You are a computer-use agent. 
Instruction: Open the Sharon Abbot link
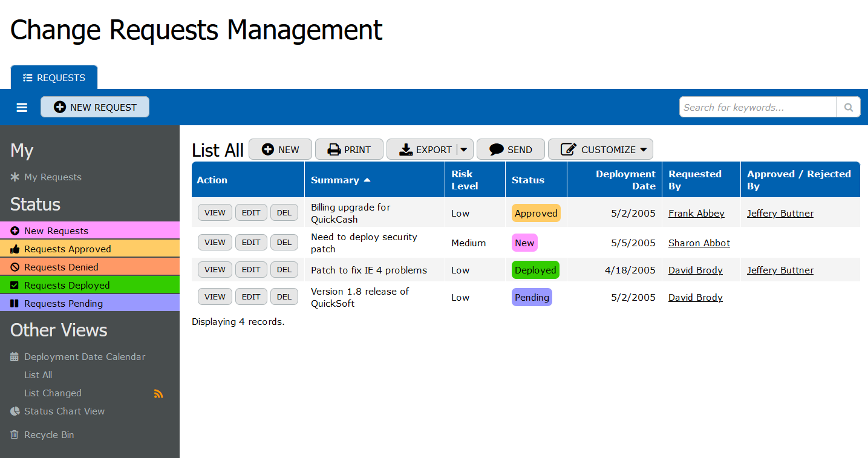click(x=699, y=243)
